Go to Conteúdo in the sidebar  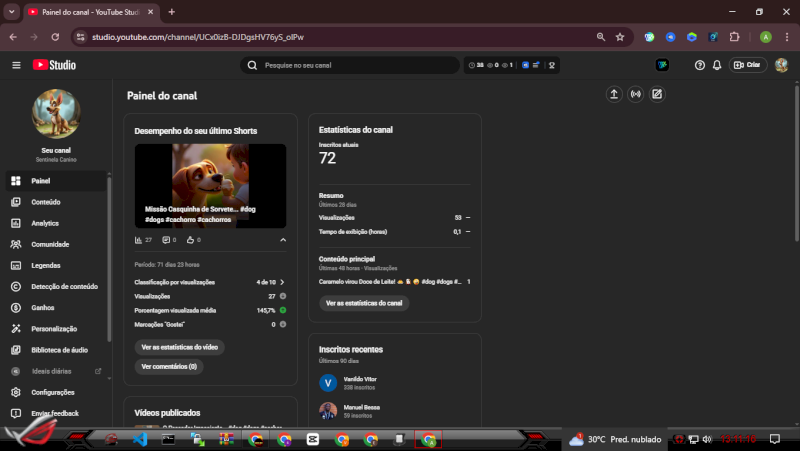pyautogui.click(x=46, y=202)
